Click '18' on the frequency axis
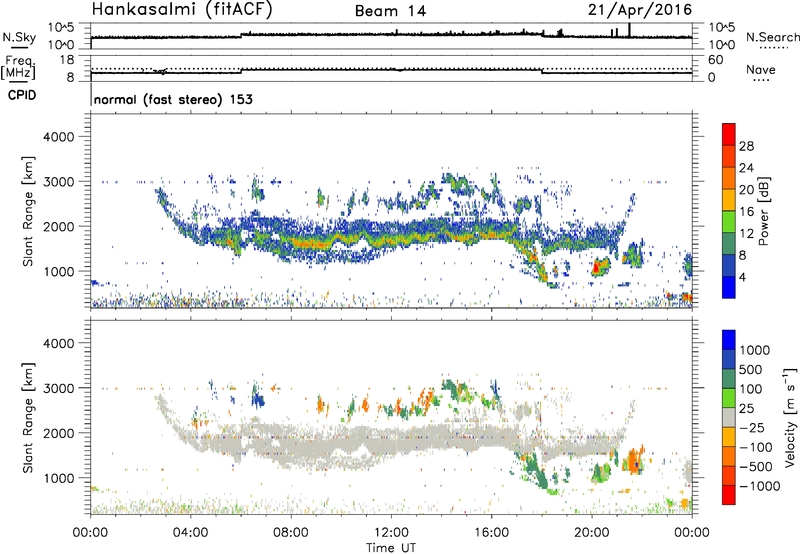The width and height of the screenshot is (800, 554). (x=67, y=60)
